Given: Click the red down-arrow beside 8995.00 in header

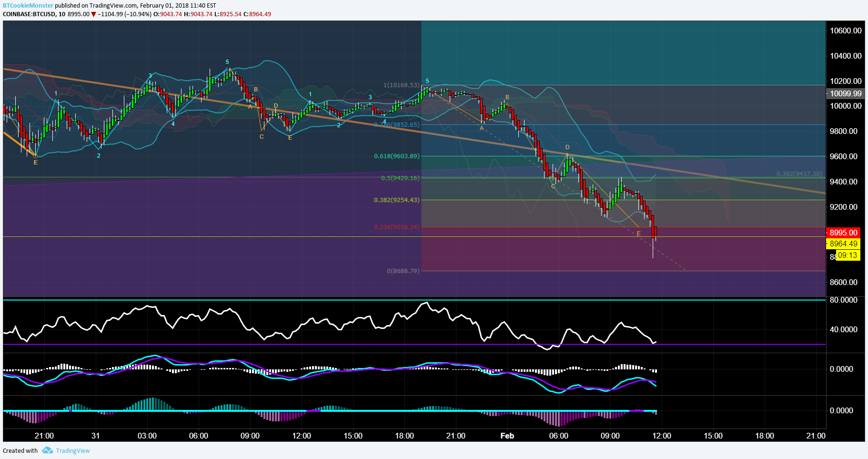Looking at the screenshot, I should click(x=94, y=14).
